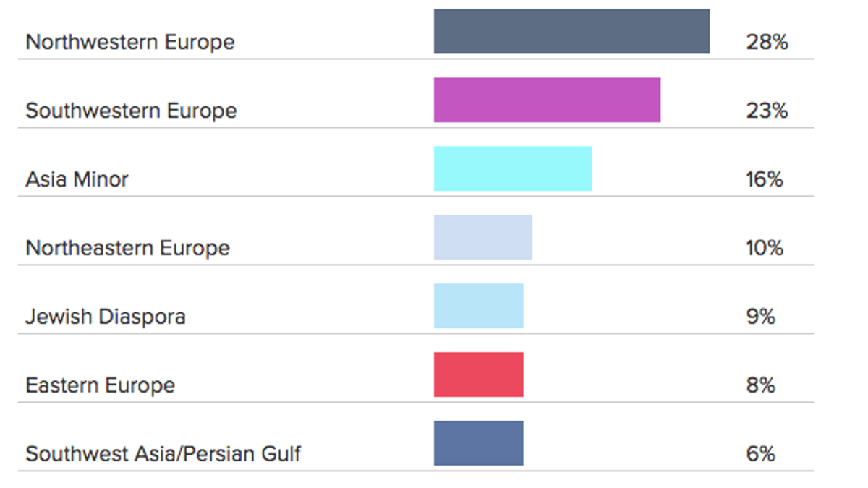This screenshot has height=488, width=868.
Task: Click the blue Southwest Asia/Persian Gulf bar
Action: coord(478,443)
